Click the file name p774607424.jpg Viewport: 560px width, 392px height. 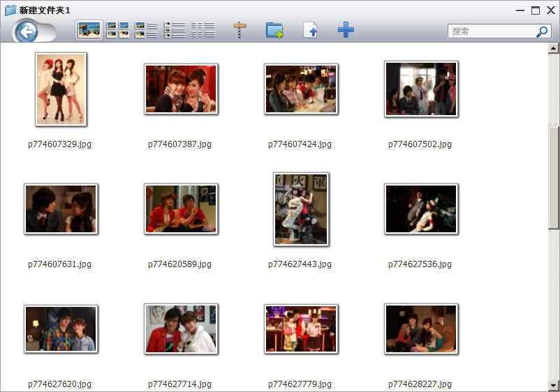coord(300,144)
